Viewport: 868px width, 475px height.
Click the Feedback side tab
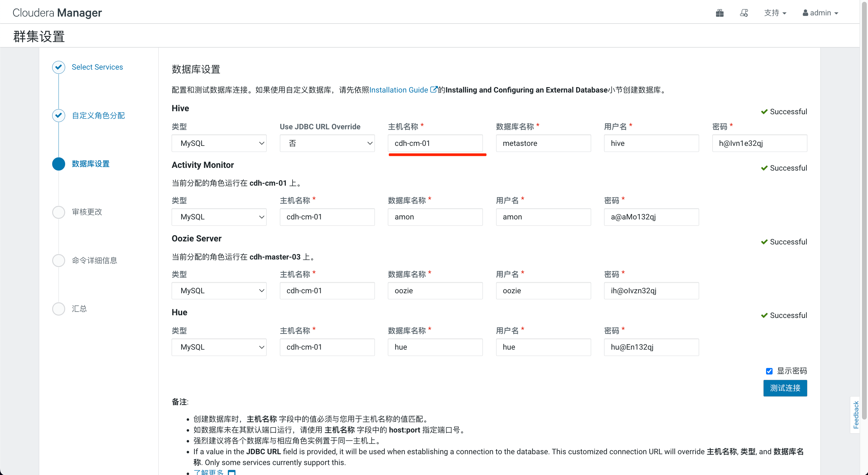click(x=856, y=415)
